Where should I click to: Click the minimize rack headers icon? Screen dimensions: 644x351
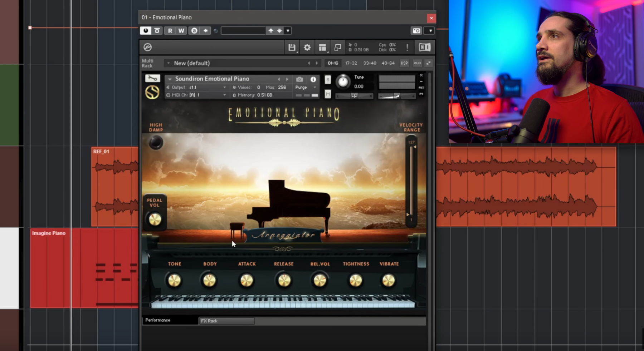pyautogui.click(x=428, y=63)
